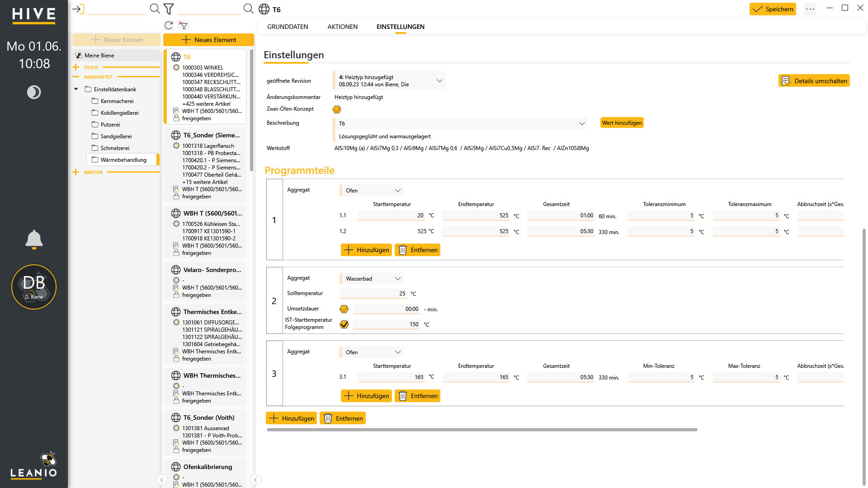Click the Details umschalten button
The height and width of the screenshot is (488, 868).
814,81
